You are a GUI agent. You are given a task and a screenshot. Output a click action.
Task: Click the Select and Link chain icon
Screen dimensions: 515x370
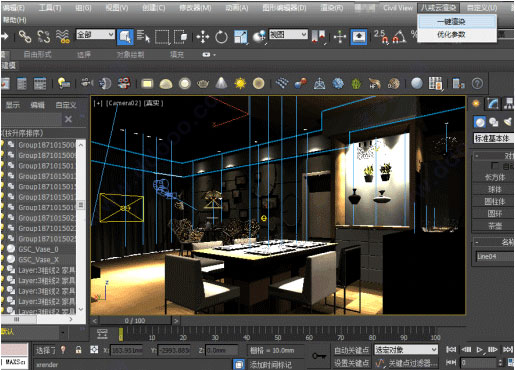tap(25, 36)
